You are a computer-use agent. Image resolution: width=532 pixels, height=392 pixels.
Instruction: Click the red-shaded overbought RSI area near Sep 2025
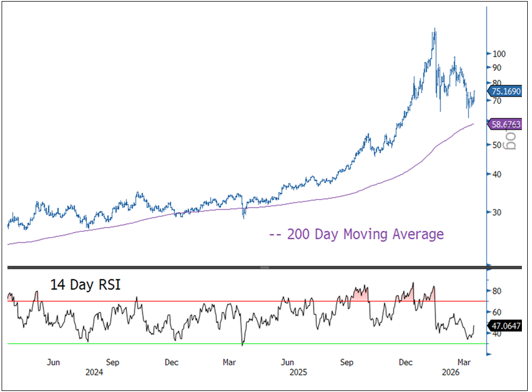point(361,293)
